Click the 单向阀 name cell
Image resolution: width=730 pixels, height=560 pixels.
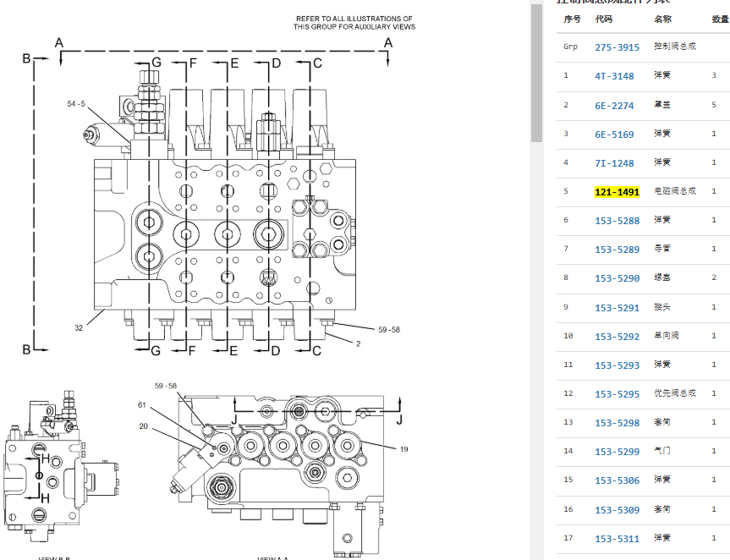[667, 336]
